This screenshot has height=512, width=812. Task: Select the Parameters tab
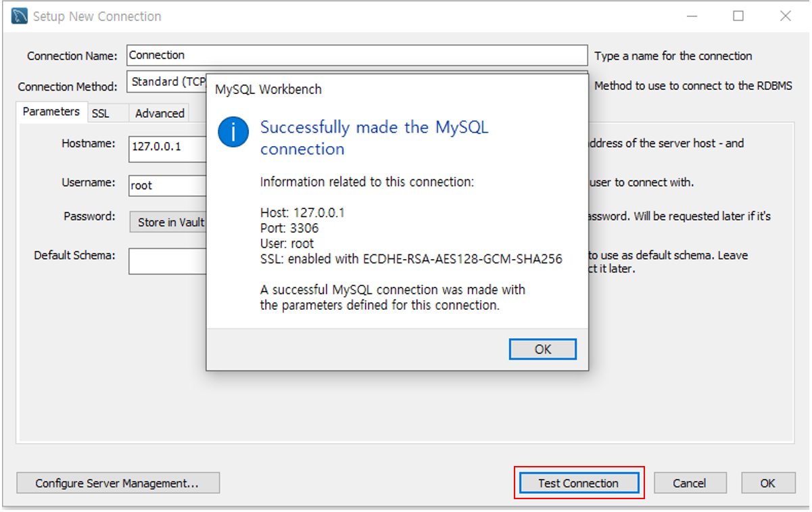(x=51, y=112)
